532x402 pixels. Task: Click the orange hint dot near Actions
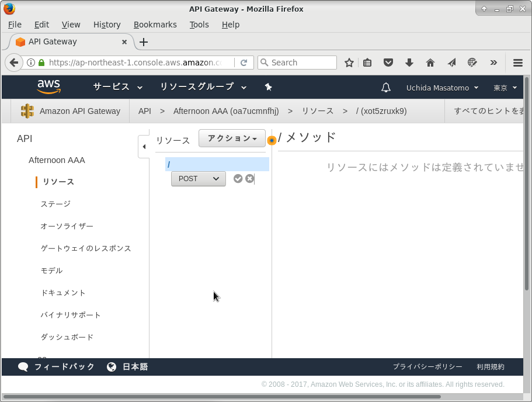[272, 140]
